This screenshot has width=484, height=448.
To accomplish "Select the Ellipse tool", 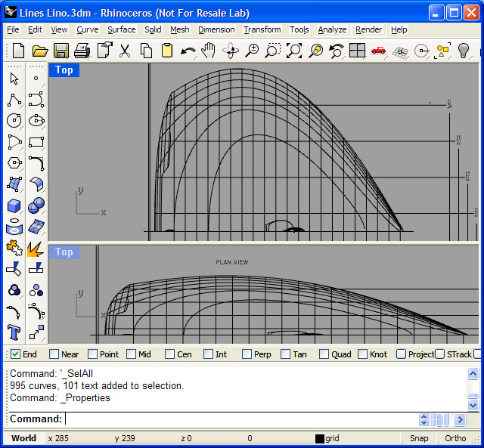I will (36, 121).
